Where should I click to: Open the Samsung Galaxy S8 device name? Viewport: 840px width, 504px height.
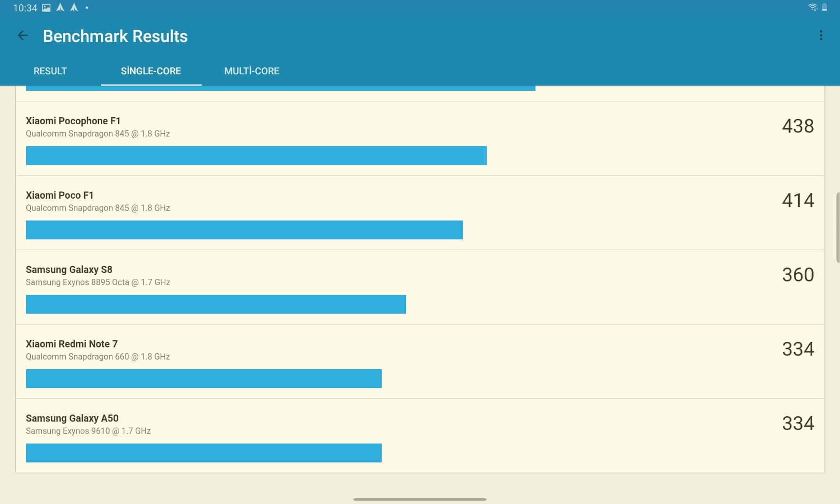69,270
